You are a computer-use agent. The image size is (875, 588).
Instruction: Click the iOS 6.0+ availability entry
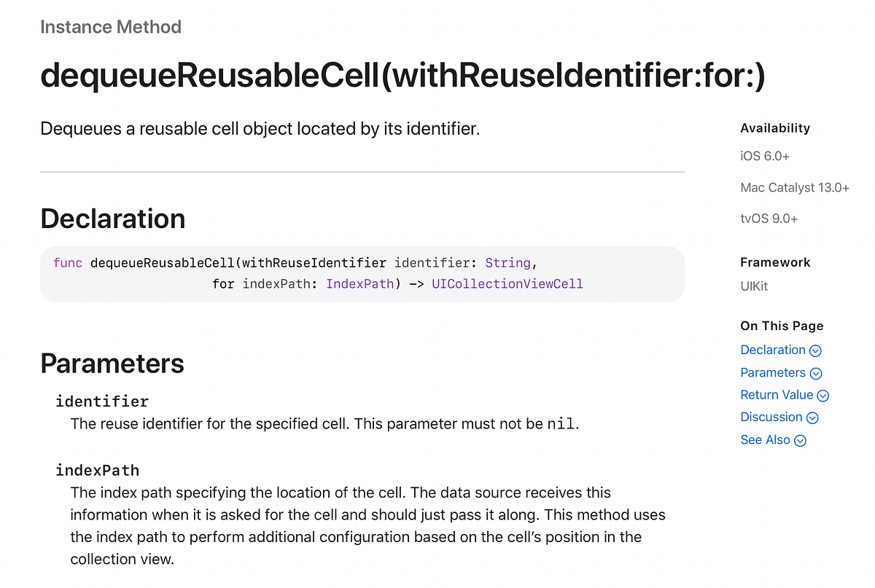click(x=764, y=156)
